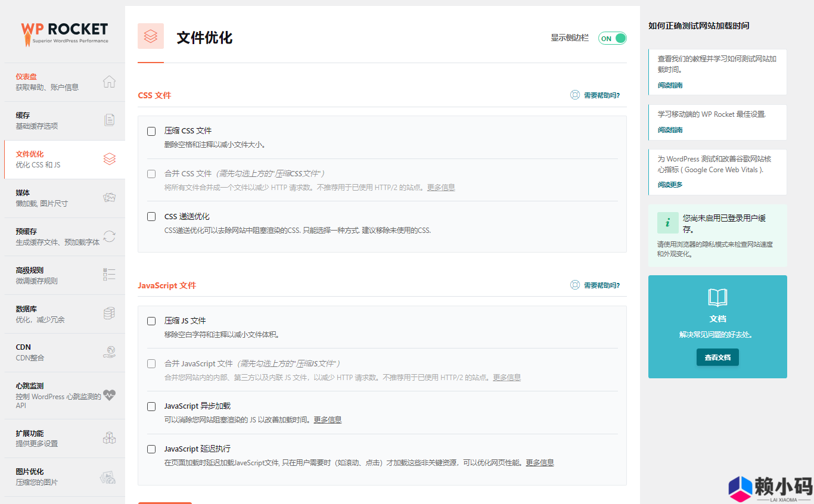
Task: Click the 查看文档 button
Action: click(x=717, y=357)
